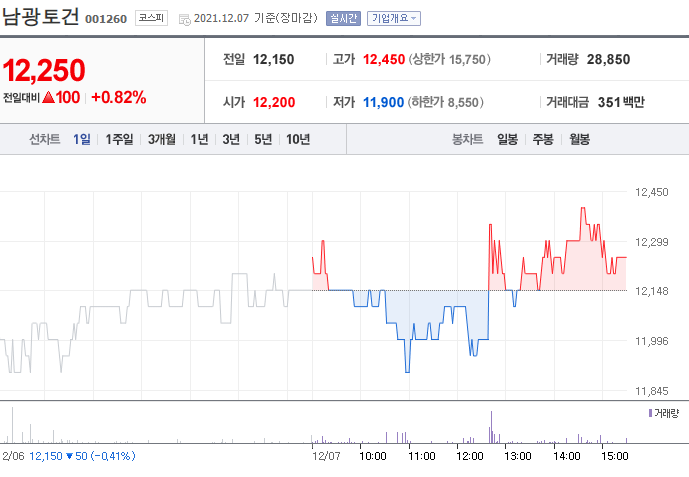Click the 선차트 label
Image resolution: width=689 pixels, height=477 pixels.
point(44,139)
